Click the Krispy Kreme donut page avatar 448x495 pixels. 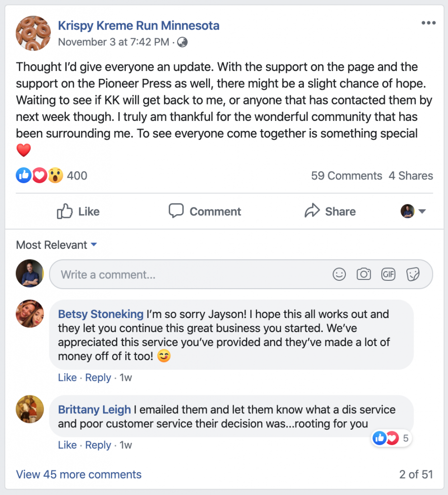pos(33,33)
